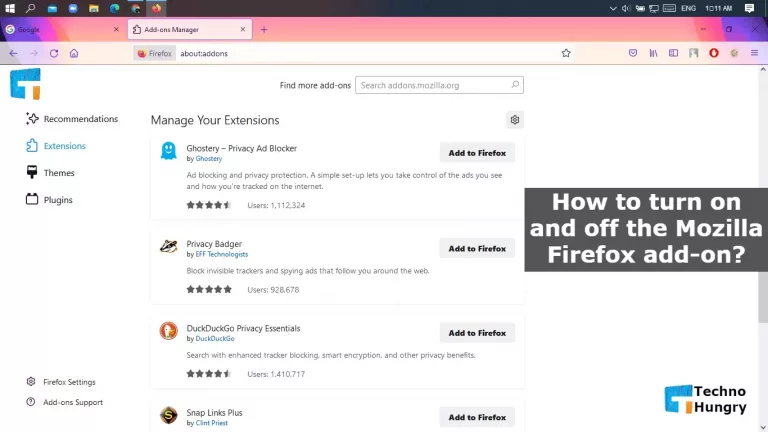
Task: Show the sidebars toolbar icon
Action: coord(673,53)
